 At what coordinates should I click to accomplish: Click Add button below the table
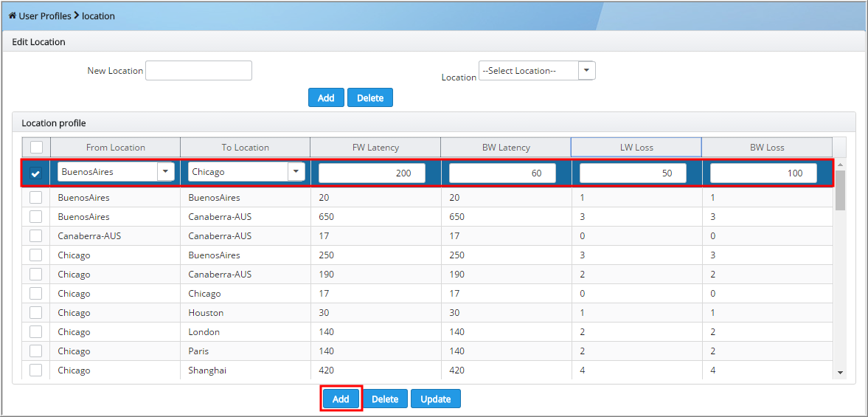tap(341, 399)
